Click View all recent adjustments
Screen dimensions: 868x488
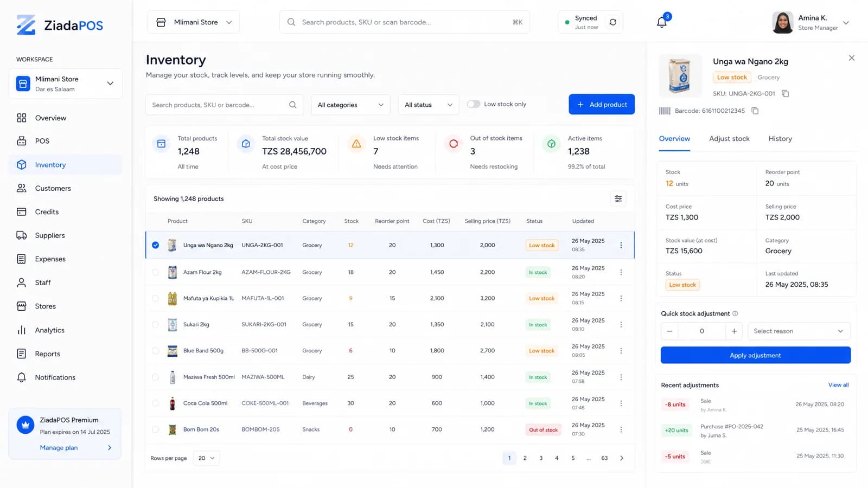pyautogui.click(x=838, y=385)
